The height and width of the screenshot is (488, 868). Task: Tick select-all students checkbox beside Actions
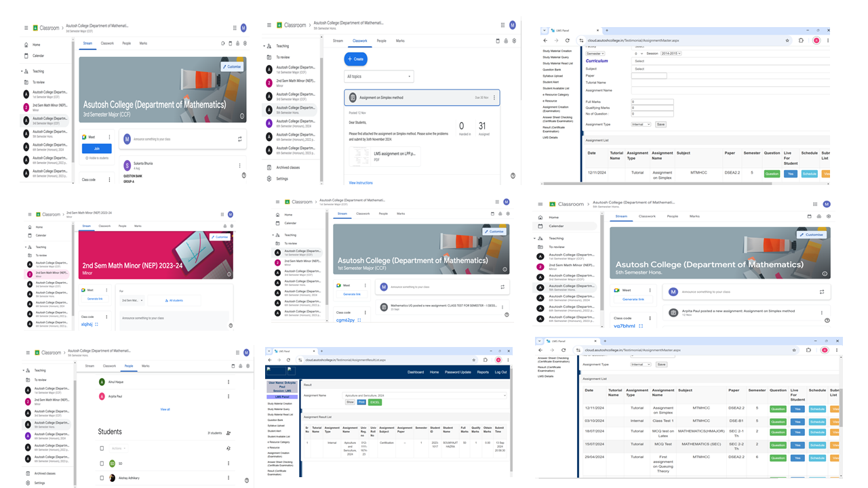pyautogui.click(x=102, y=448)
